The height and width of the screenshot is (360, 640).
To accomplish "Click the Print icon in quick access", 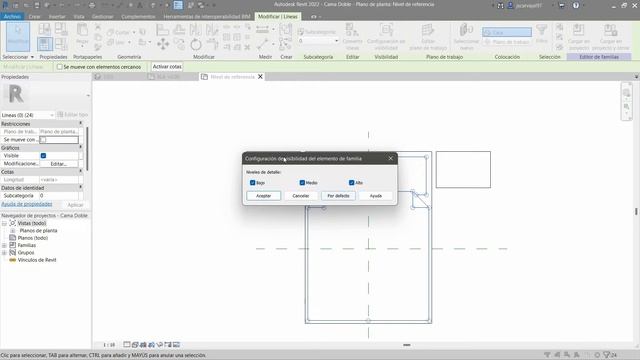I will (92, 5).
